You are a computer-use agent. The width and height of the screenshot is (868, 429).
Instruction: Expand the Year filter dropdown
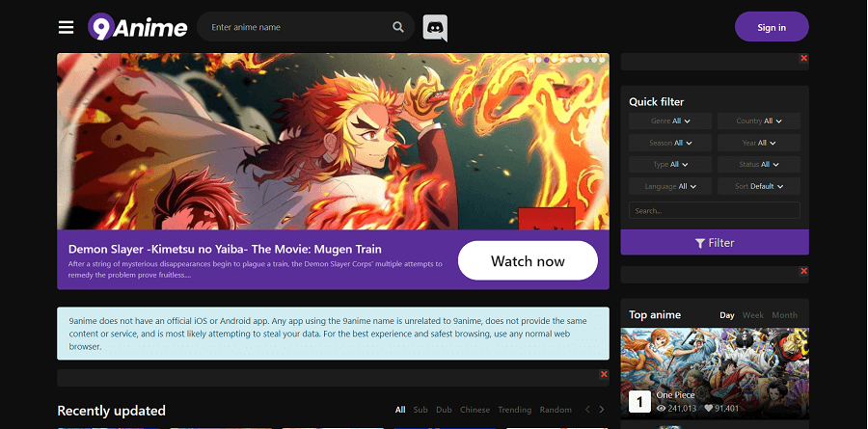[759, 143]
